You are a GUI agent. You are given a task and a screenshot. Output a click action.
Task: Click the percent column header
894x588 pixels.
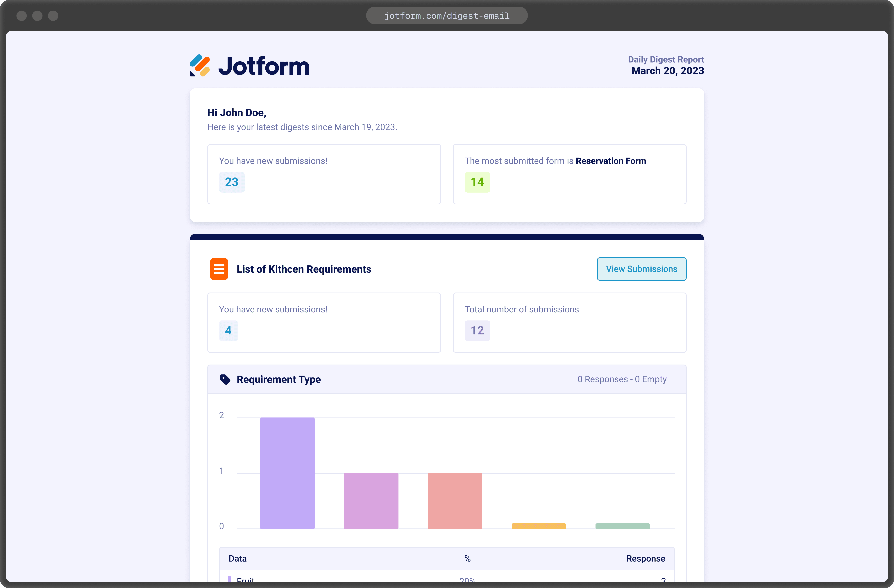click(x=467, y=558)
